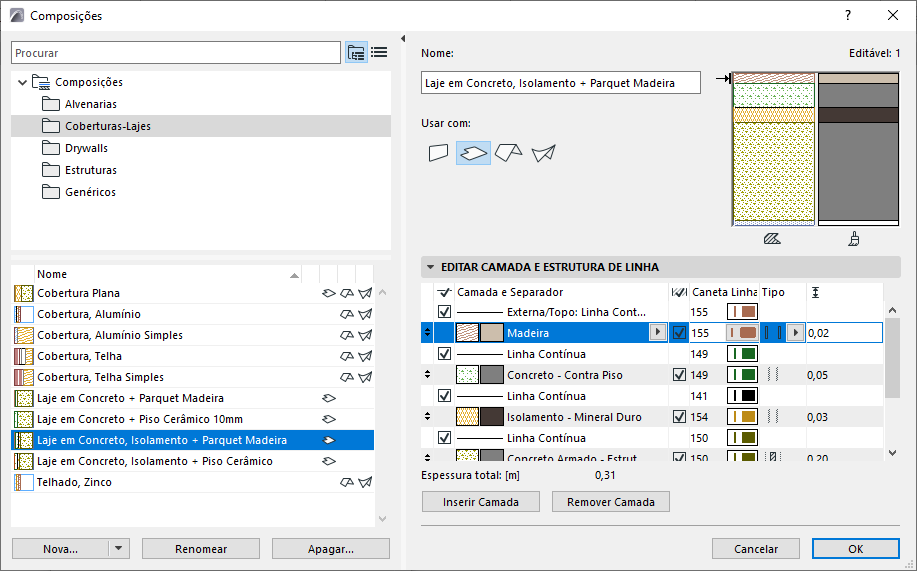
Task: Open Madeira building material popup arrow
Action: [658, 333]
